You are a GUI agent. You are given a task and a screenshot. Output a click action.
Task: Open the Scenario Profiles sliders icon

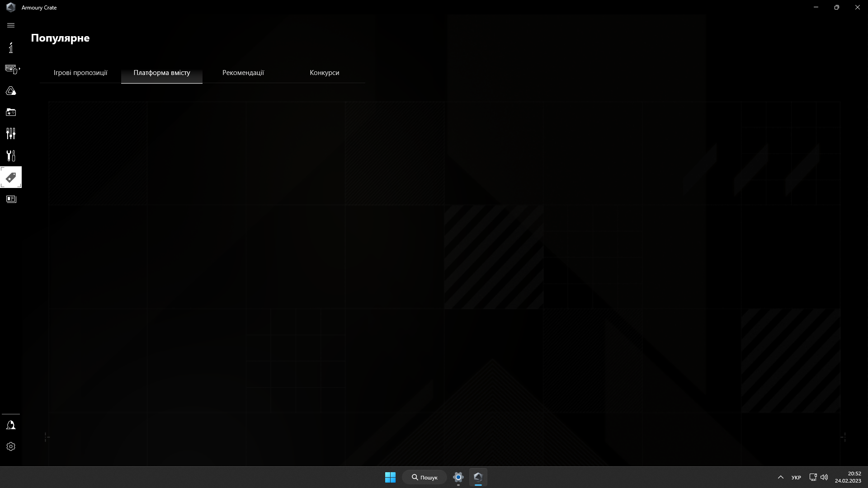(x=11, y=133)
